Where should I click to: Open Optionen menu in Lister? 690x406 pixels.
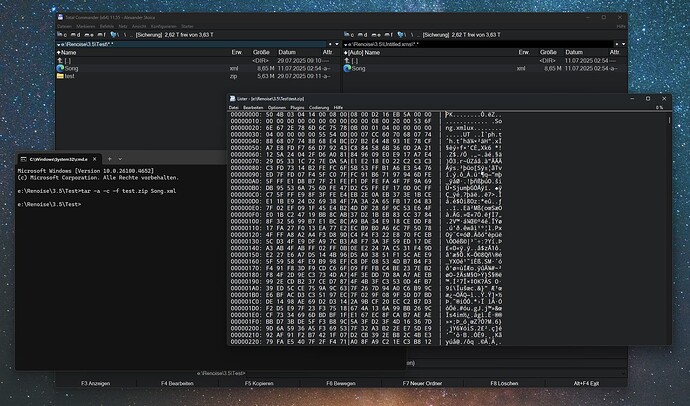(x=277, y=107)
